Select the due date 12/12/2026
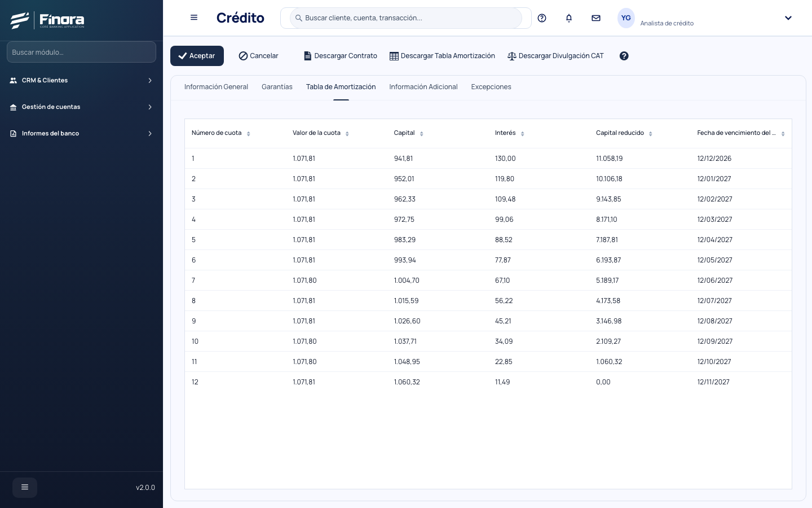This screenshot has width=812, height=508. tap(714, 159)
